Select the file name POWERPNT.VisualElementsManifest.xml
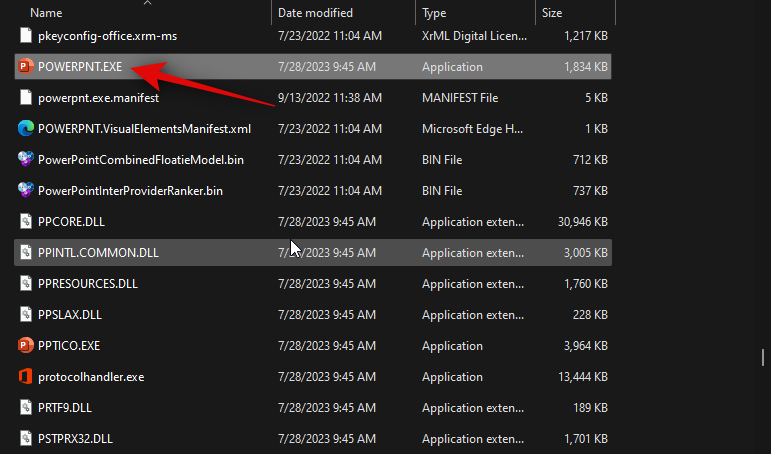Image resolution: width=771 pixels, height=454 pixels. (144, 129)
